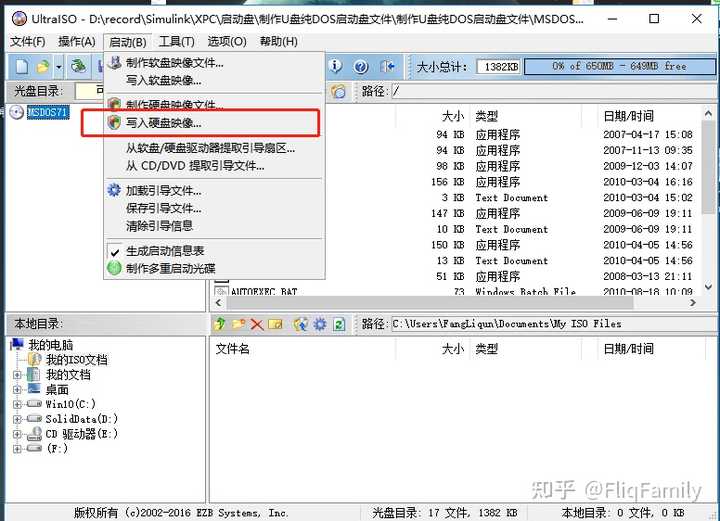The width and height of the screenshot is (720, 521).
Task: Click the 我的电脑 computer icon
Action: (x=17, y=344)
